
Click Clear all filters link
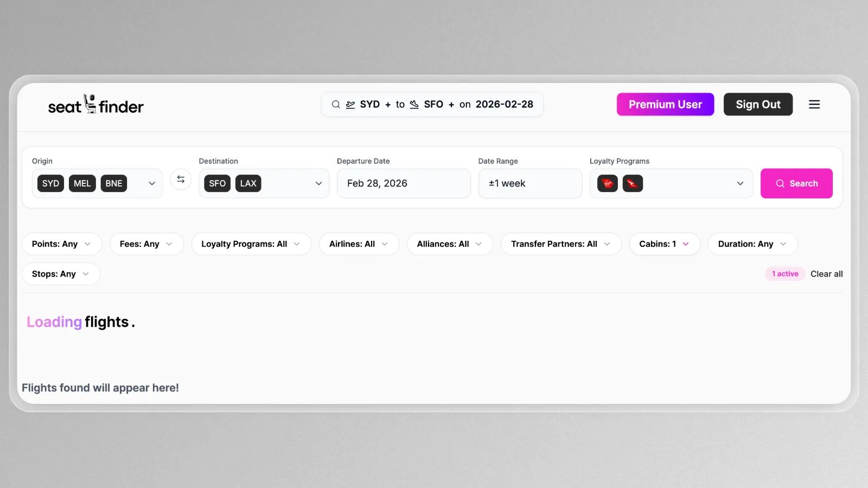pyautogui.click(x=826, y=274)
